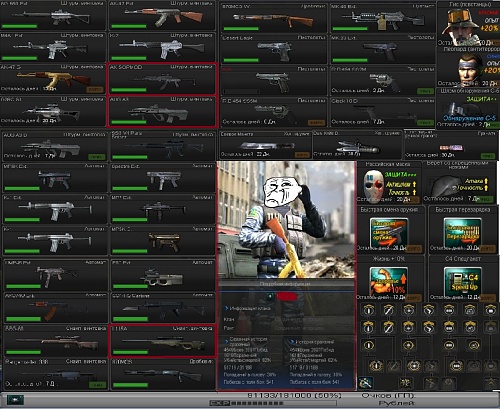Select the Dual Knife D melee card
Viewport: 500px width, 409px height.
357,145
